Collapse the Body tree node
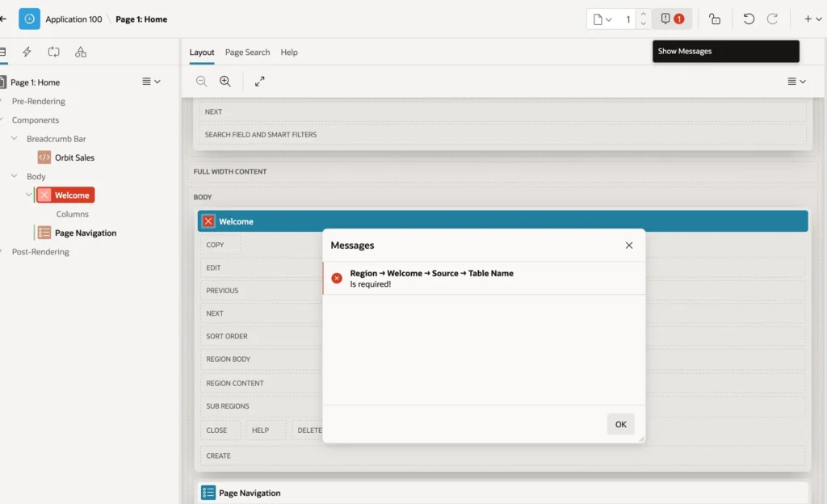This screenshot has width=827, height=504. [15, 175]
